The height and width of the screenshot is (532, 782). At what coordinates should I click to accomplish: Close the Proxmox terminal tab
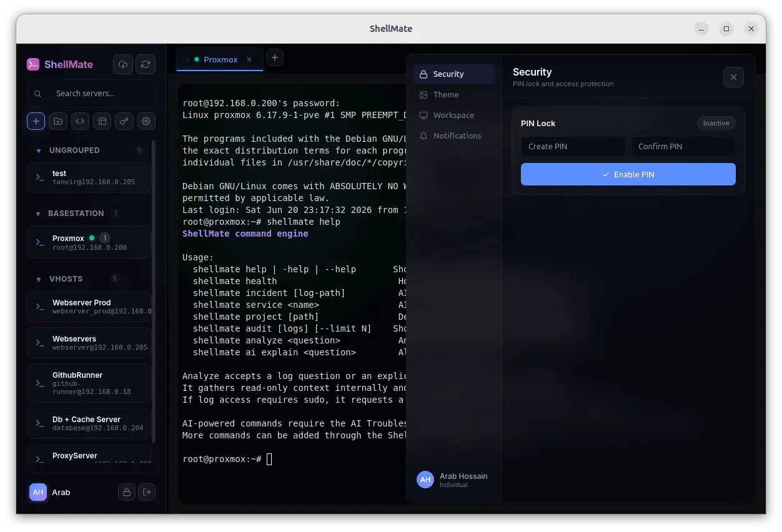pos(249,59)
